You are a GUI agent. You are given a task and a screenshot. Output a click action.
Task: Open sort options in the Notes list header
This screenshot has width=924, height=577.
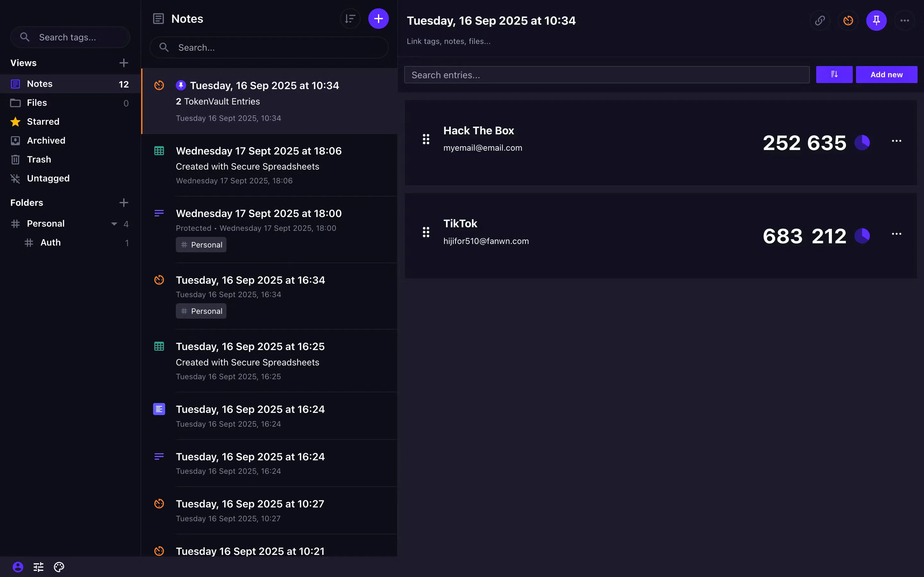tap(350, 18)
